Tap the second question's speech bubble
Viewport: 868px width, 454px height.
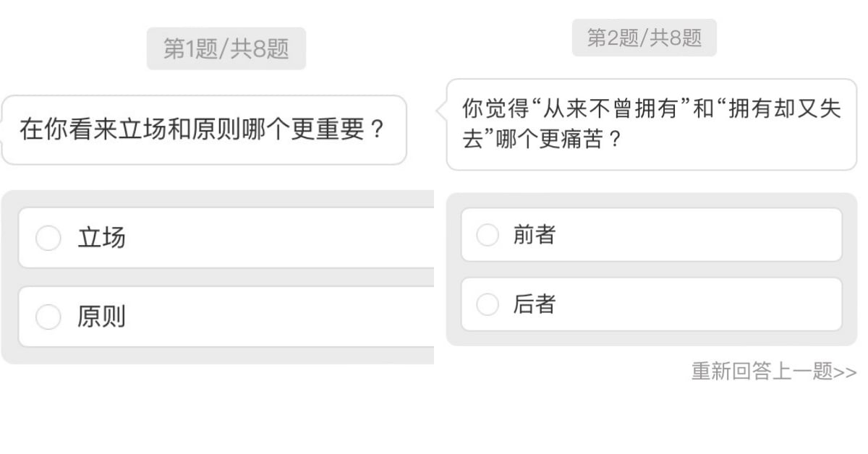click(651, 124)
